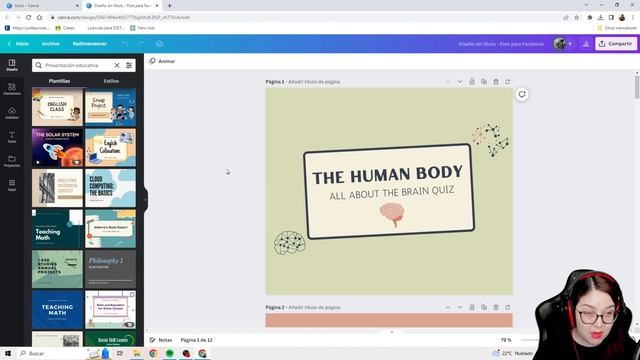This screenshot has width=640, height=360.
Task: Duplicate page 1
Action: tap(484, 82)
